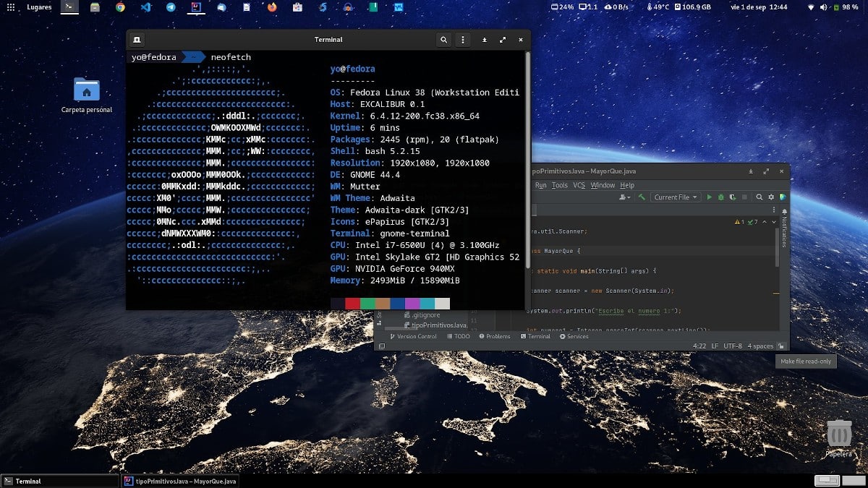
Task: Click the green Run button in IntelliJ
Action: pyautogui.click(x=710, y=197)
